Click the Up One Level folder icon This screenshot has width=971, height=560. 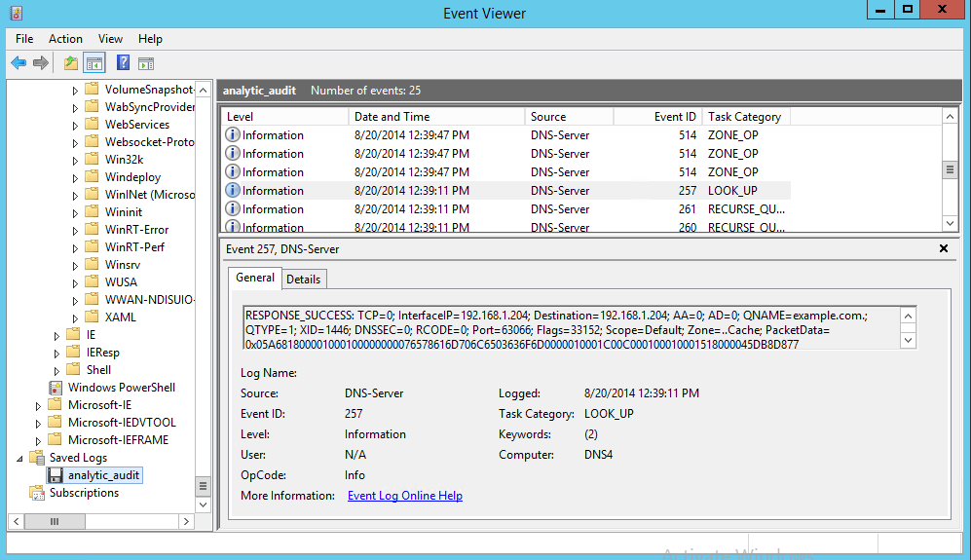[70, 63]
